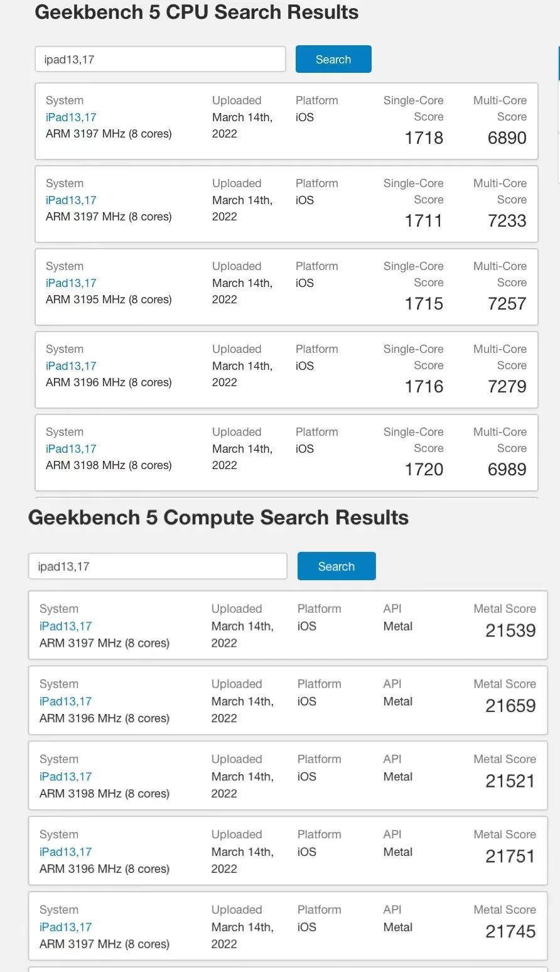The width and height of the screenshot is (560, 972).
Task: Open iPad13,17 link in the 7257 multi-core row
Action: pos(71,283)
